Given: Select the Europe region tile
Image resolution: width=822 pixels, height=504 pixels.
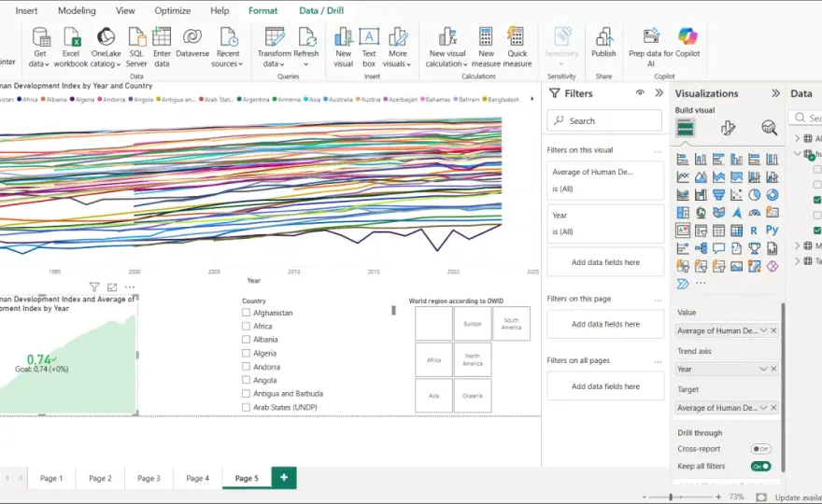Looking at the screenshot, I should coord(473,324).
